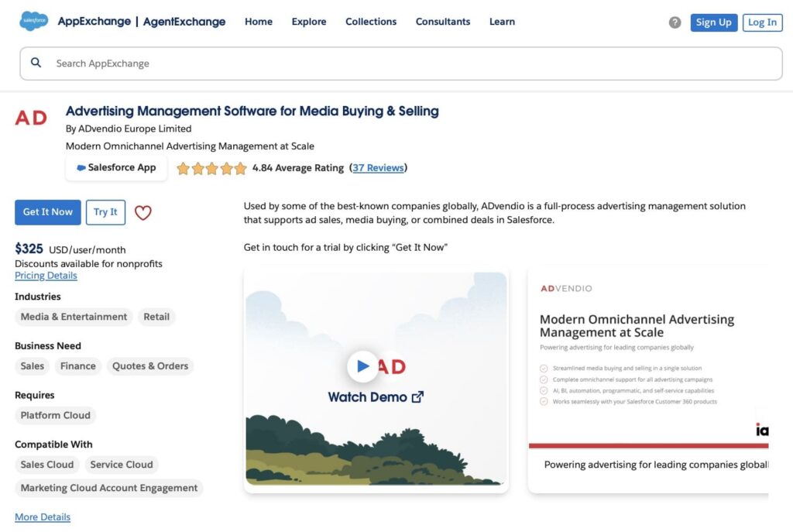
Task: Go to Consultants section
Action: click(443, 22)
